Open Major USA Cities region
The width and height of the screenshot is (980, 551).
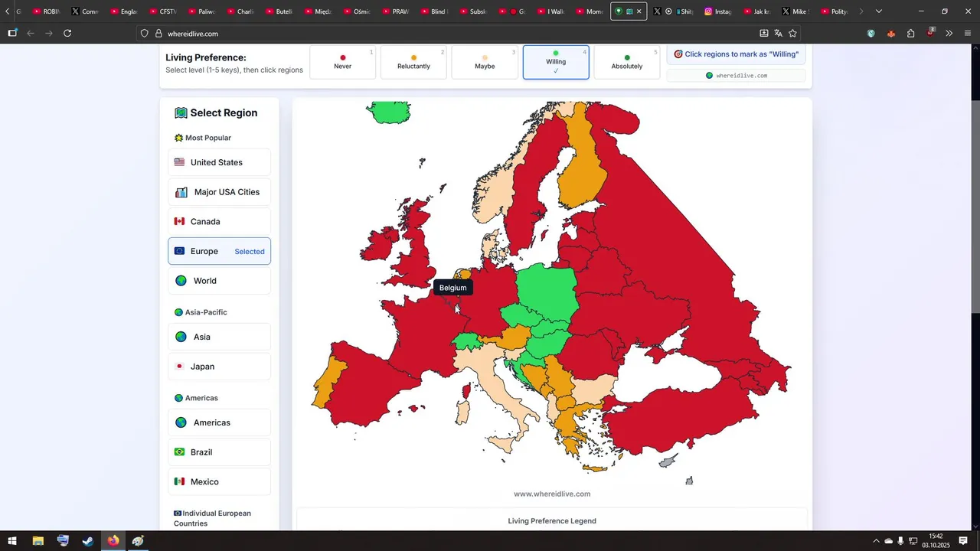pyautogui.click(x=219, y=192)
